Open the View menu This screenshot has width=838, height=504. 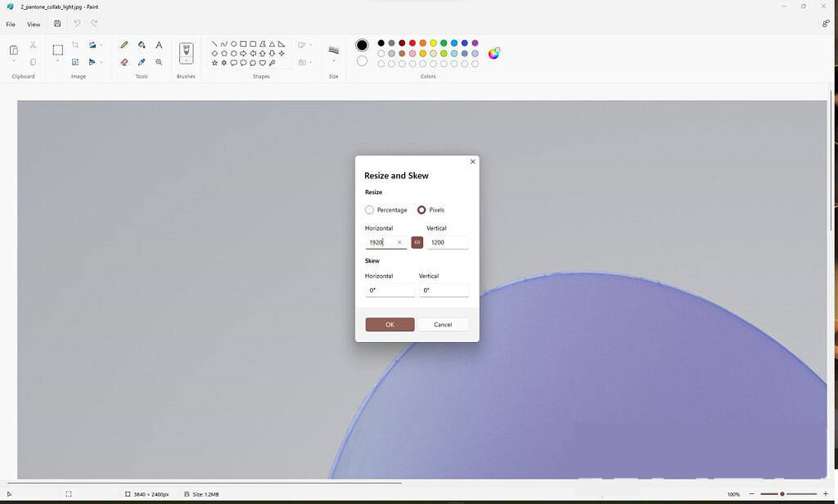[34, 24]
